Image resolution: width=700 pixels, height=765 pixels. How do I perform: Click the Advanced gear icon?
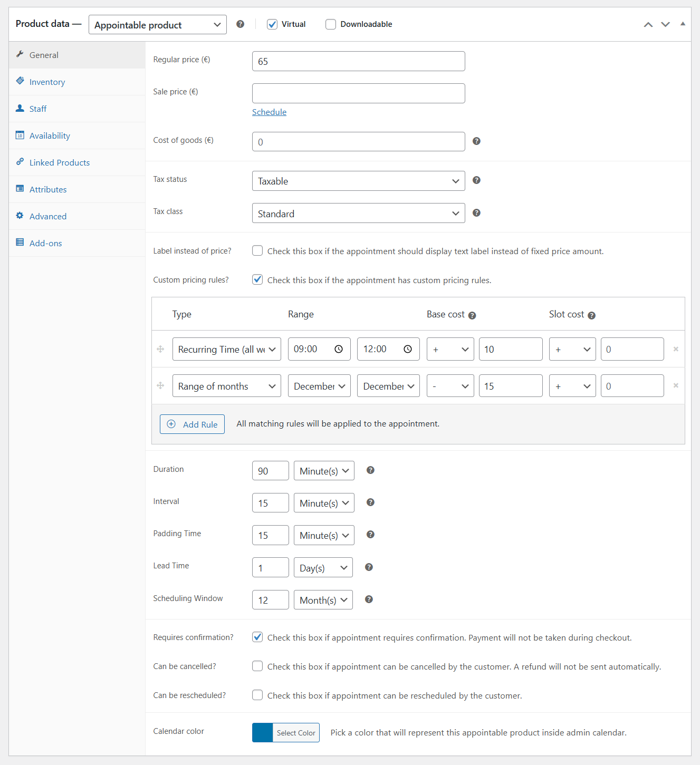click(x=20, y=216)
